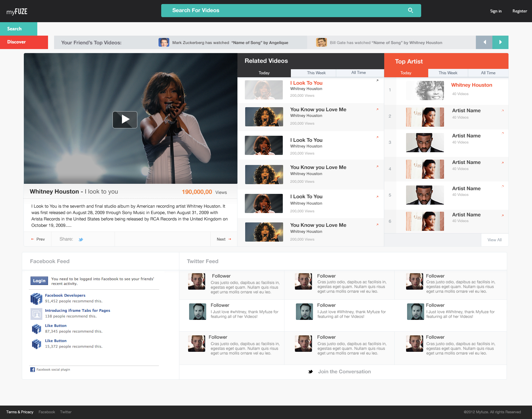Image resolution: width=532 pixels, height=419 pixels.
Task: Play the Whitney Houston video
Action: [125, 120]
